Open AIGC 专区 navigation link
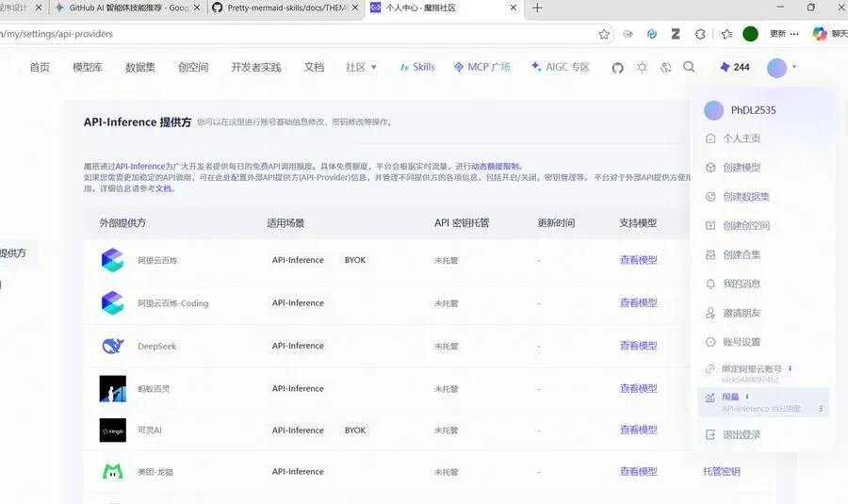This screenshot has width=848, height=504. 561,67
